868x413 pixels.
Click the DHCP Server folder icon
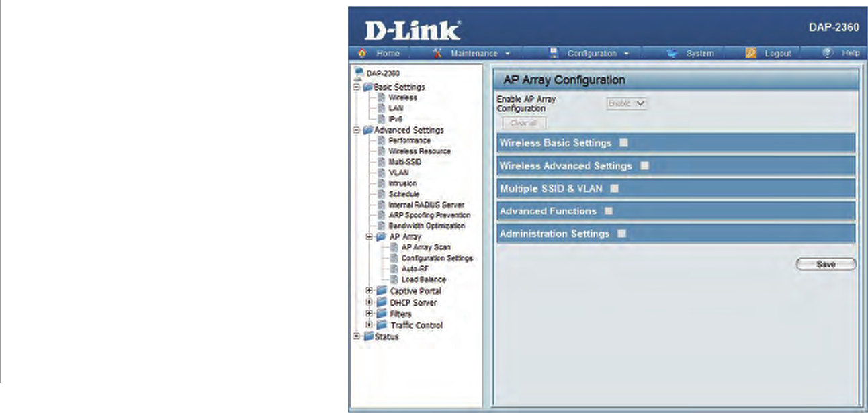click(x=382, y=302)
